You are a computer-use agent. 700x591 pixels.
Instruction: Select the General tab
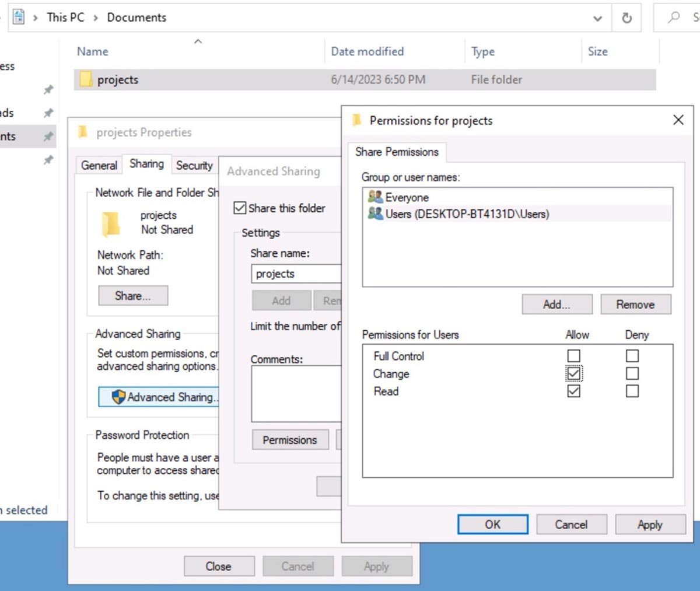point(98,165)
